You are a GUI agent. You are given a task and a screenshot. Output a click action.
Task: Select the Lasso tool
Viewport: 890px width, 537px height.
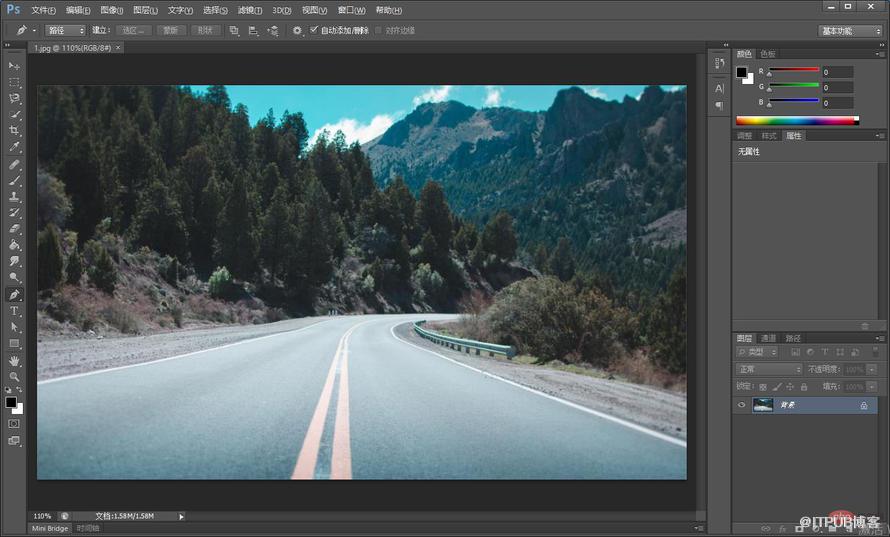coord(14,98)
